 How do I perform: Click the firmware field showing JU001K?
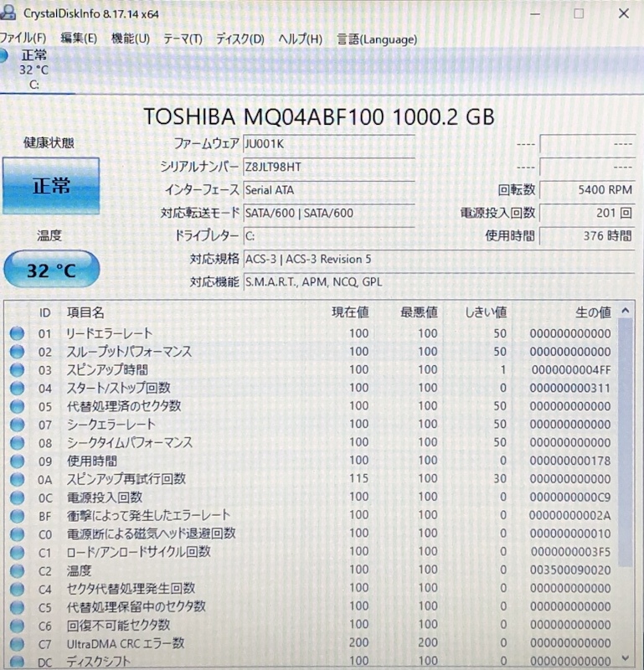(329, 144)
